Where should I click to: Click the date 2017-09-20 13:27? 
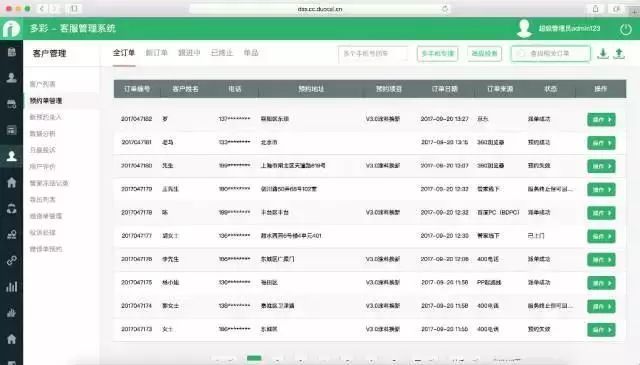pos(444,119)
